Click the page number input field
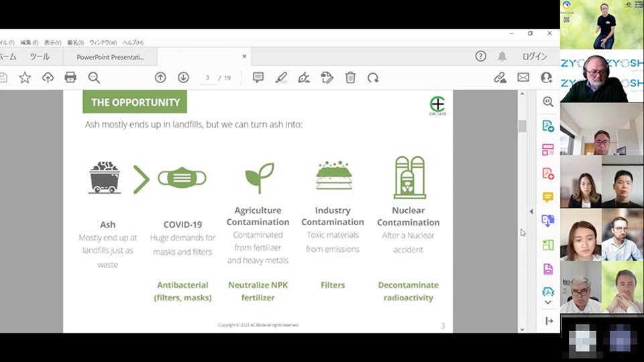 click(x=208, y=78)
